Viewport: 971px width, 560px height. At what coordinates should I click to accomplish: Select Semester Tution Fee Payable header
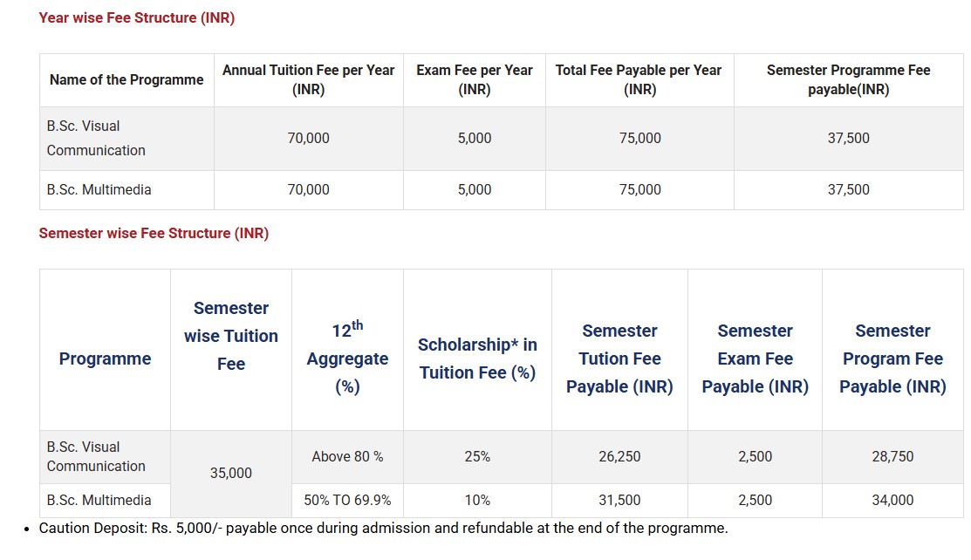619,359
